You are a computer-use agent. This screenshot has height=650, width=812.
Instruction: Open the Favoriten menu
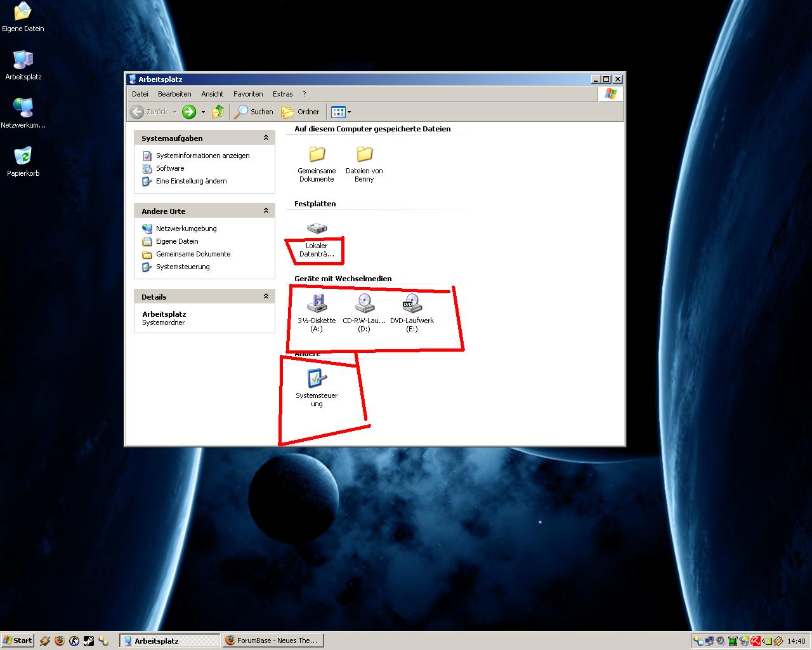pyautogui.click(x=248, y=94)
